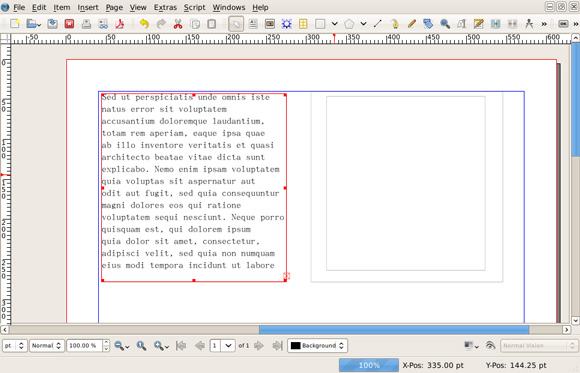Select the Insert Shape square tool
Screen dimensions: 580x373
(x=320, y=24)
